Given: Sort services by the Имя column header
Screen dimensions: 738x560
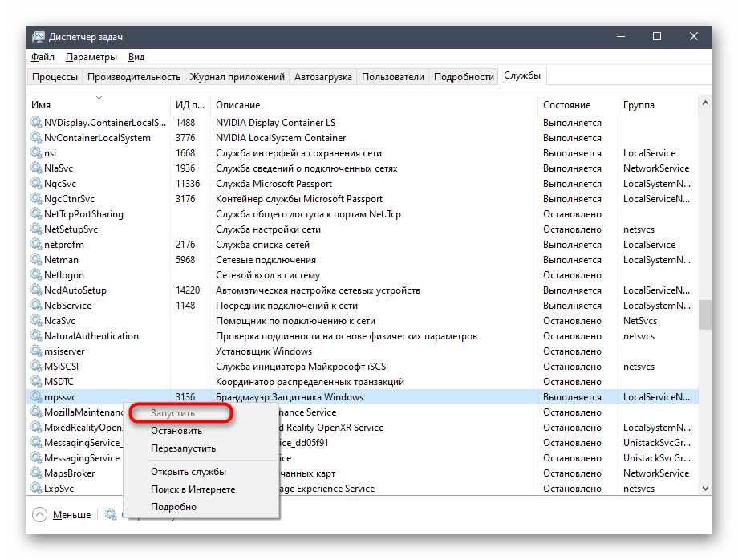Looking at the screenshot, I should click(x=41, y=105).
